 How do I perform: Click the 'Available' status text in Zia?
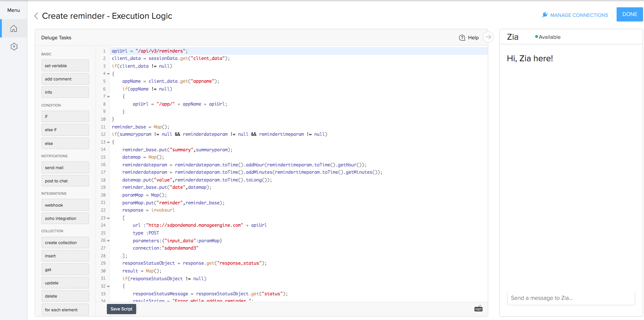point(549,37)
